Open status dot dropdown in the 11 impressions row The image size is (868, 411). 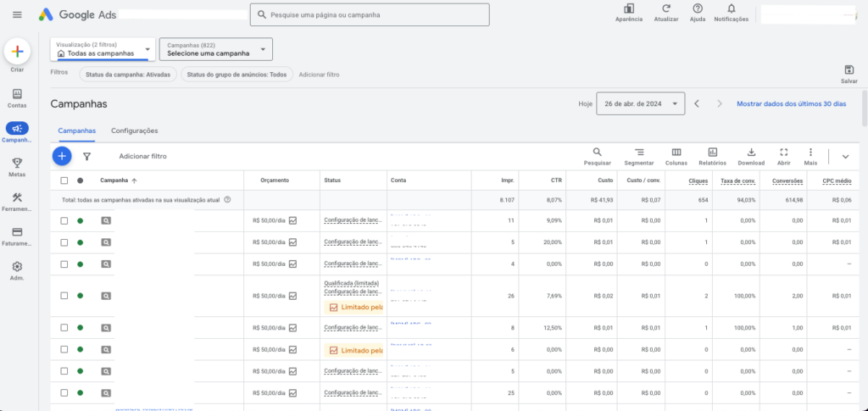coord(81,220)
